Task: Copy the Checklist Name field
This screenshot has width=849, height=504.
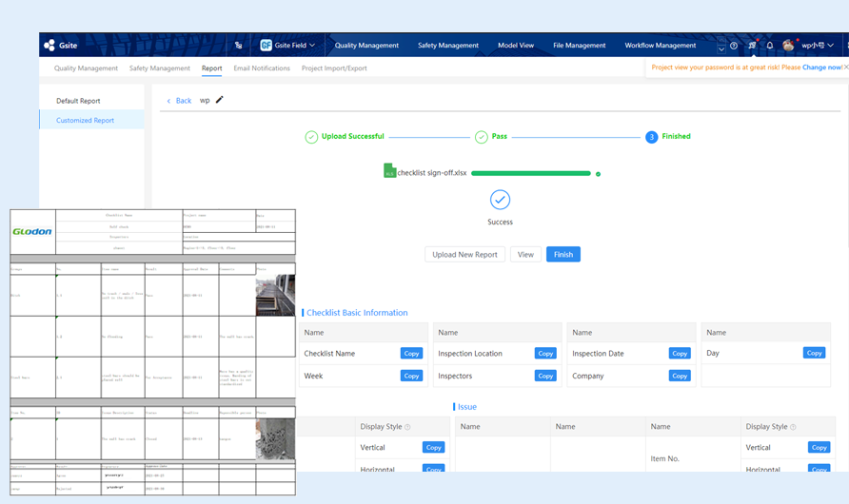Action: point(411,353)
